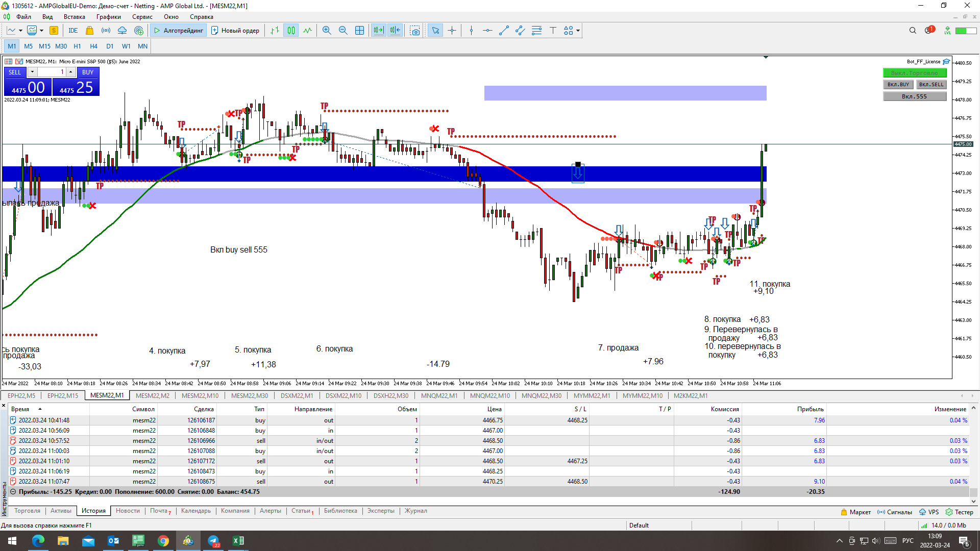
Task: Click the Новый ордер button
Action: tap(235, 31)
